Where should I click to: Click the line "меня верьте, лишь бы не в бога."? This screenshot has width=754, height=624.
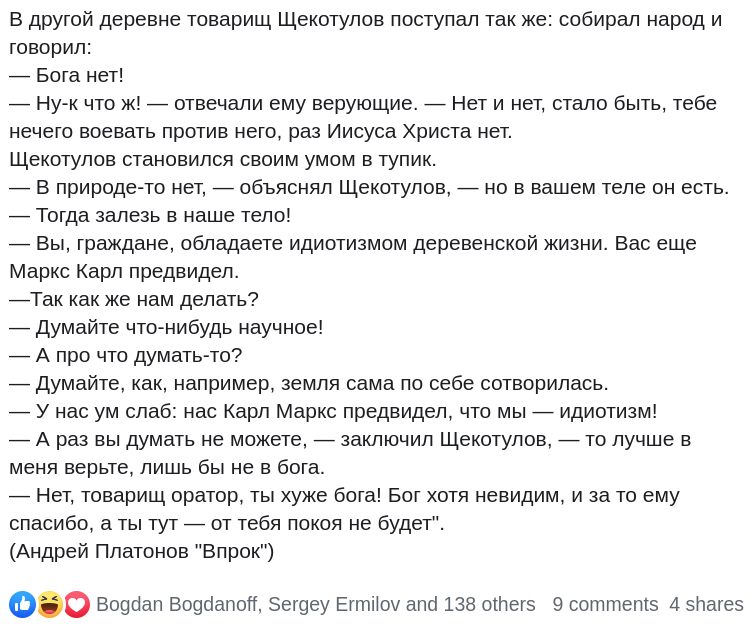(167, 467)
